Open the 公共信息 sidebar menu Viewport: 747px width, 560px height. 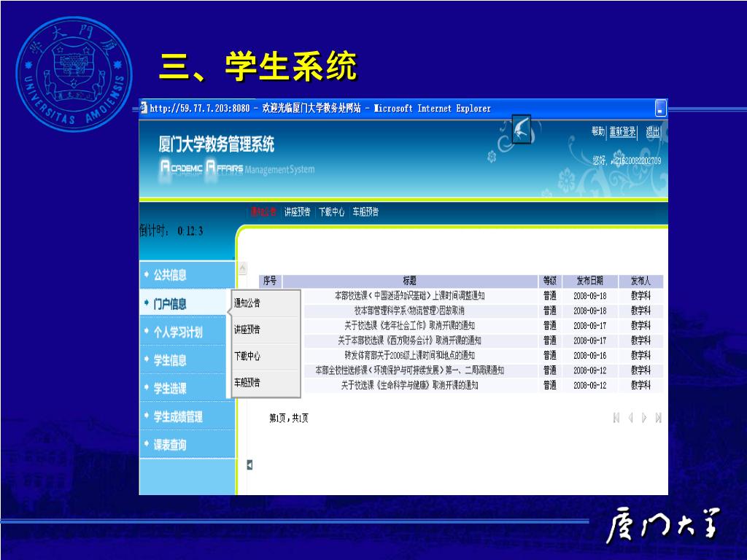click(x=170, y=275)
